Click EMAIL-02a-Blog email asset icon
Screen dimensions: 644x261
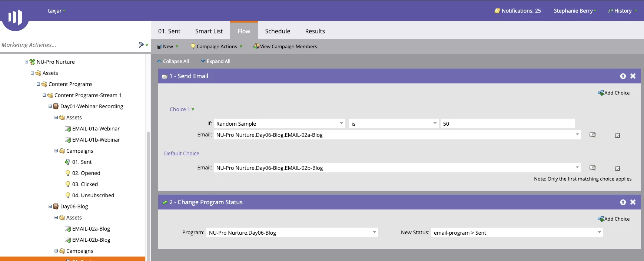(68, 229)
